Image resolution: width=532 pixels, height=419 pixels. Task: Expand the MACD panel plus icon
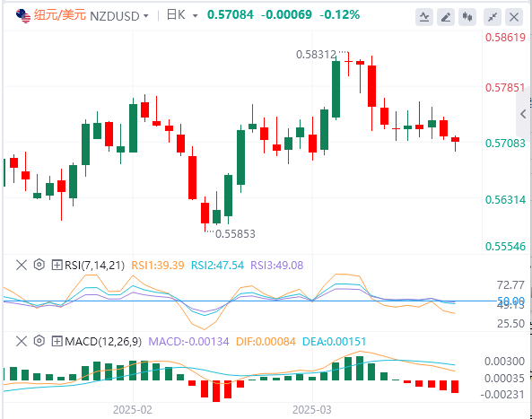(57, 341)
